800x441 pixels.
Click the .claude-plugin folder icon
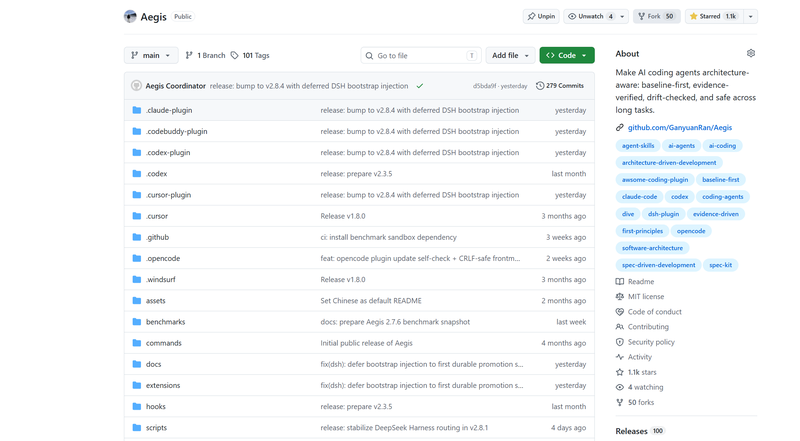pyautogui.click(x=137, y=110)
